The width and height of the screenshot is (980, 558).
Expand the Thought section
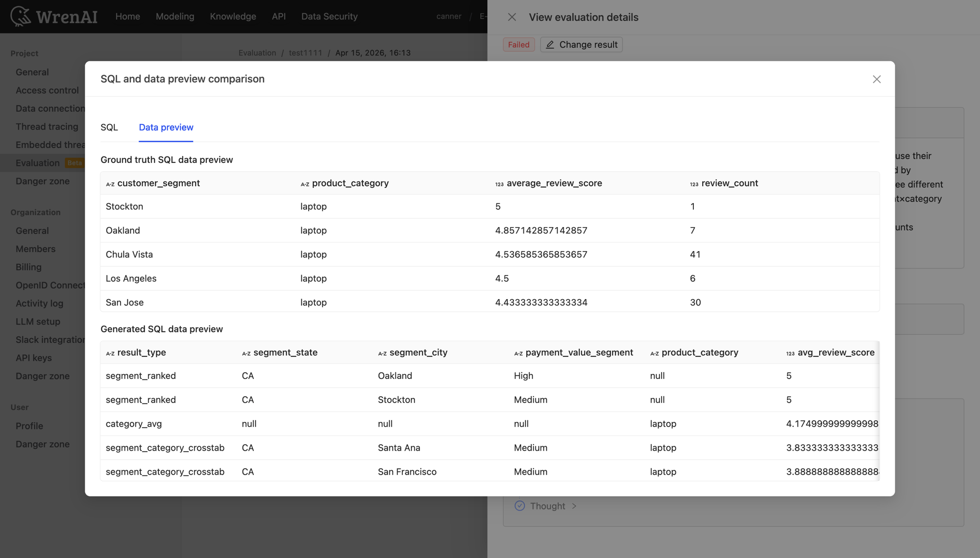(574, 506)
